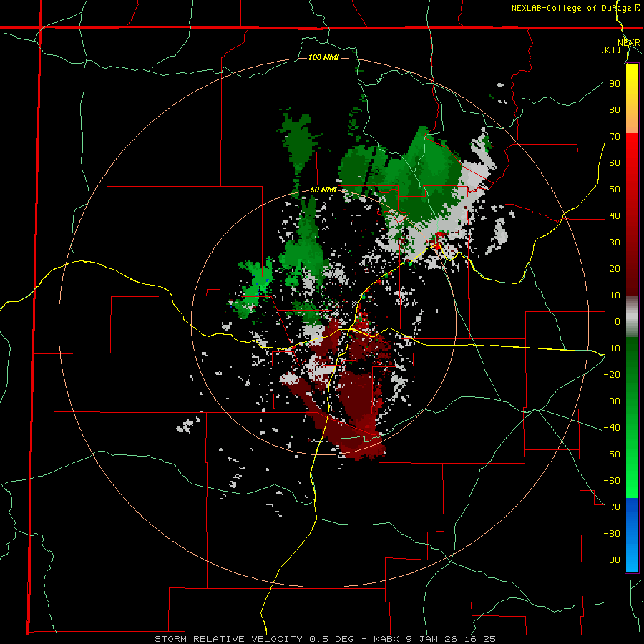Screen dimensions: 644x644
Task: Click the NEXLAB-College of DuPage credit text
Action: 576,8
